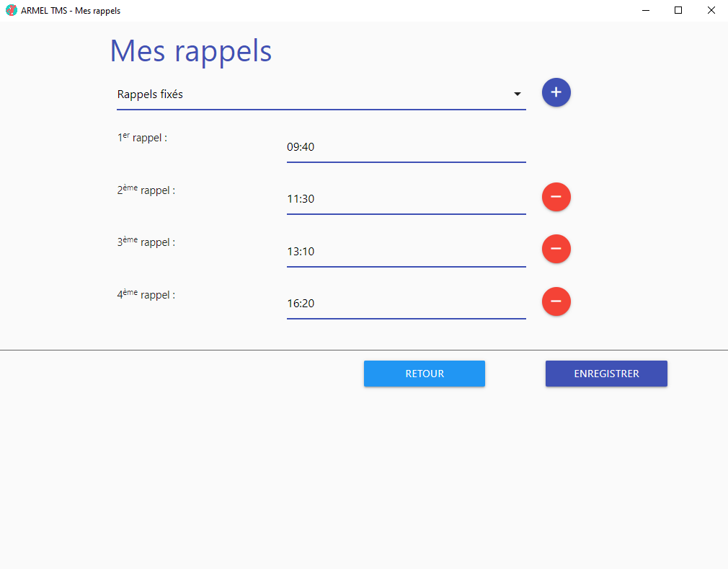
Task: Click the 'ARMEL TMS - Mes rappels' title bar text
Action: coord(71,11)
